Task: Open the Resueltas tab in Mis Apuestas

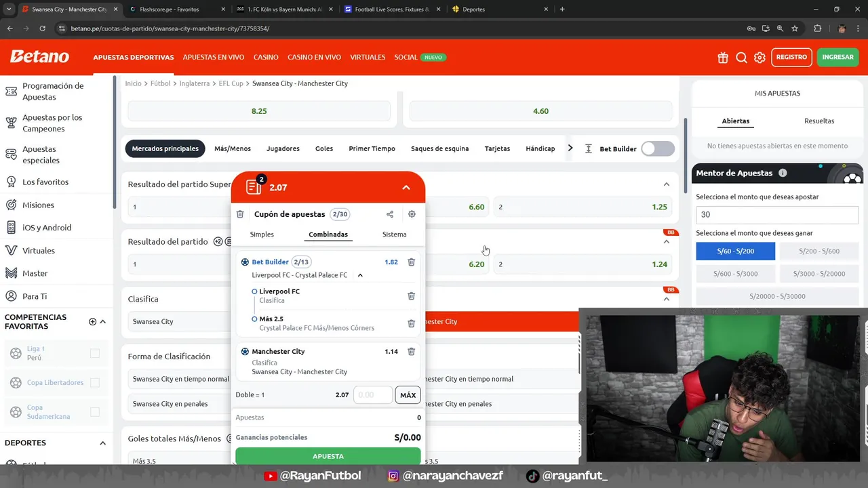Action: 819,121
